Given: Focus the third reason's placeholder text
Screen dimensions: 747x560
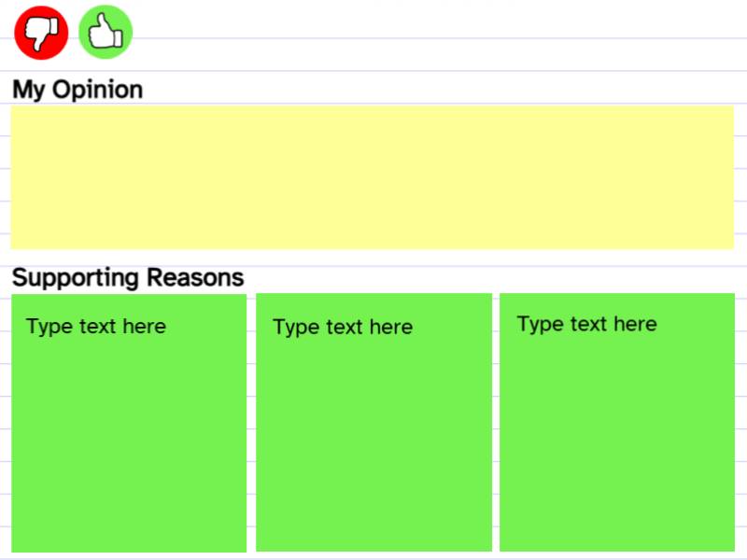Looking at the screenshot, I should 586,324.
